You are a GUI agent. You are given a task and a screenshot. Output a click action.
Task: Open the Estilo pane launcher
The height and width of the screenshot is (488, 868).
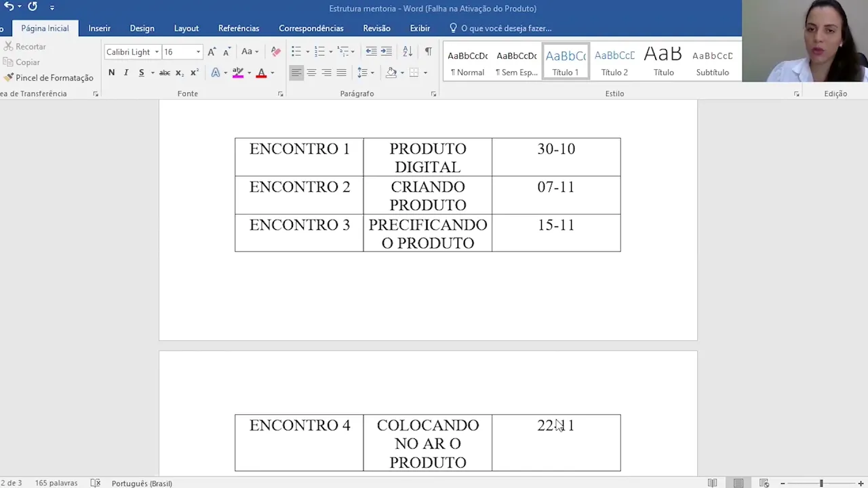(796, 94)
